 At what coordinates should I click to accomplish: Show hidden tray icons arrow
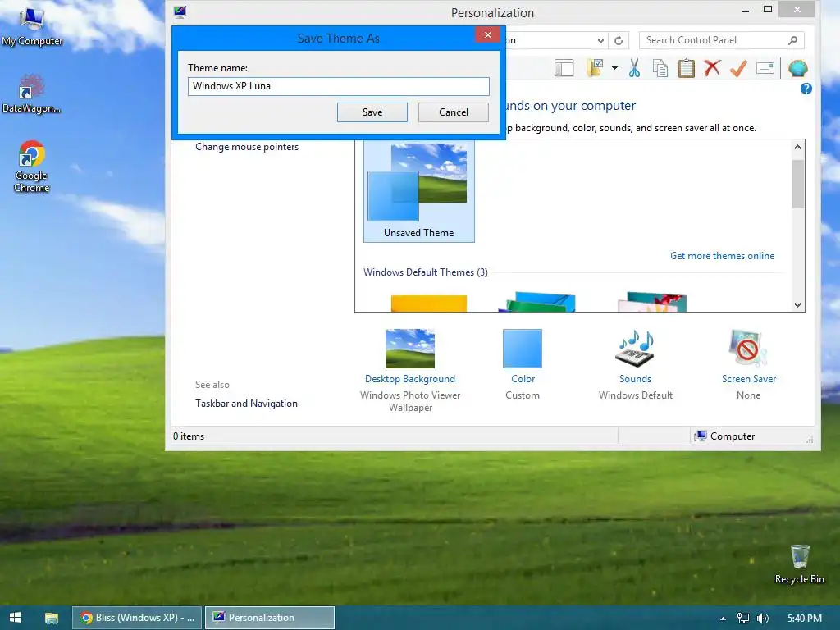[x=723, y=619]
